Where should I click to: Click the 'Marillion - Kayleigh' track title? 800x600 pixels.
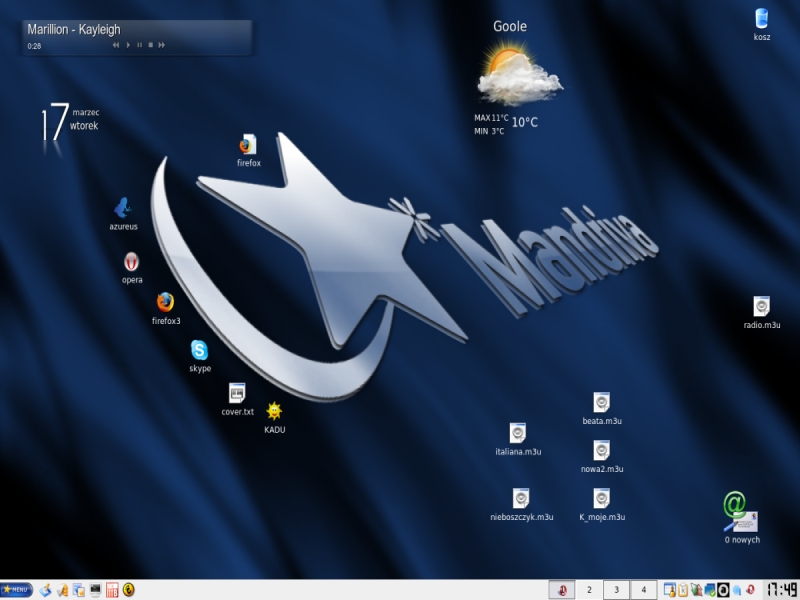[74, 30]
